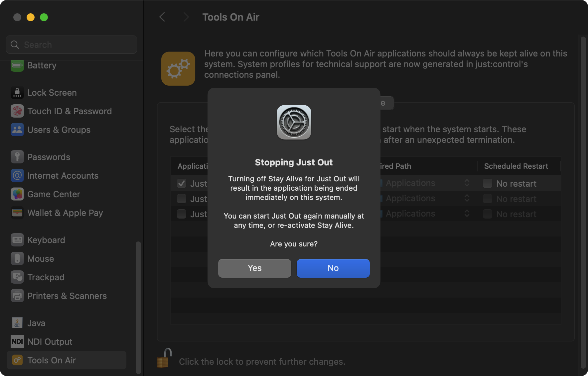588x376 pixels.
Task: Open the Java preference pane icon
Action: tap(17, 323)
